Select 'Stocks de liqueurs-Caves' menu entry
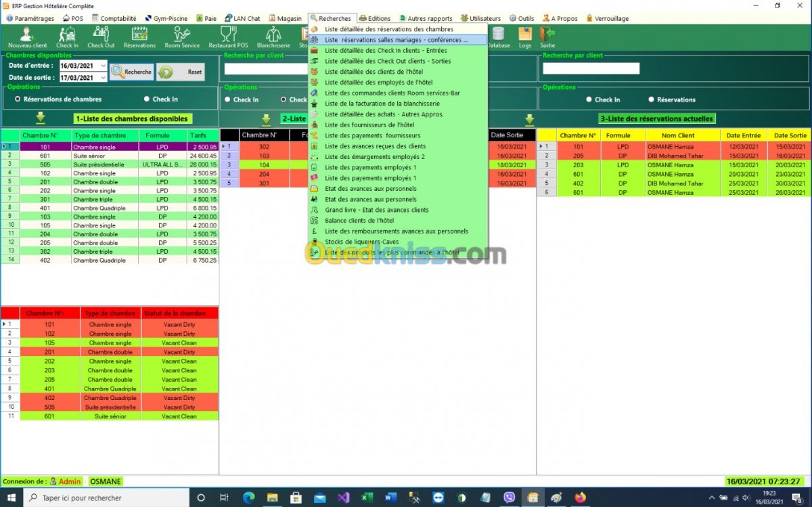 tap(398, 242)
